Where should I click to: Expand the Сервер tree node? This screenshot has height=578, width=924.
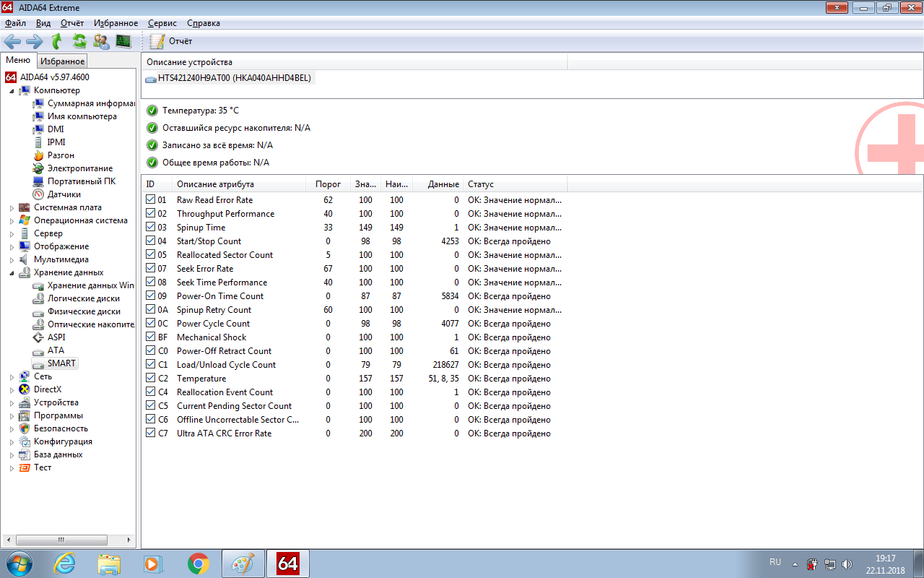12,234
